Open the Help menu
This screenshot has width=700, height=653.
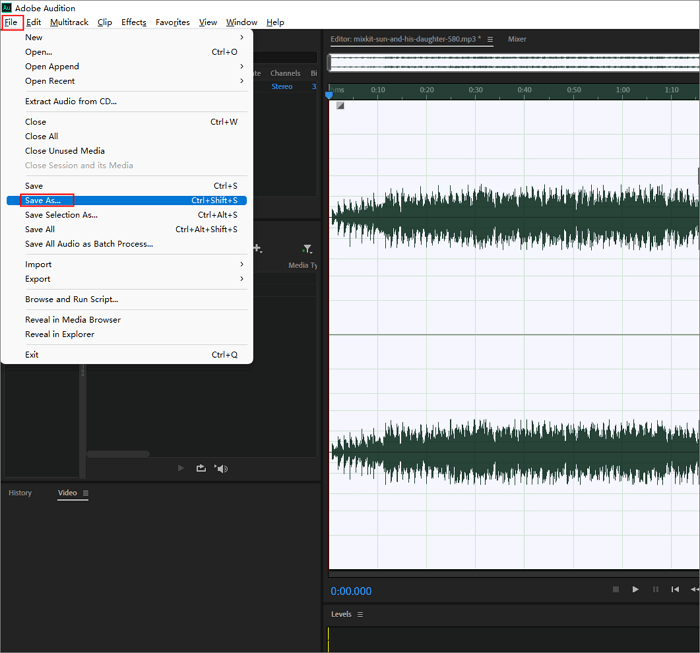click(x=275, y=22)
